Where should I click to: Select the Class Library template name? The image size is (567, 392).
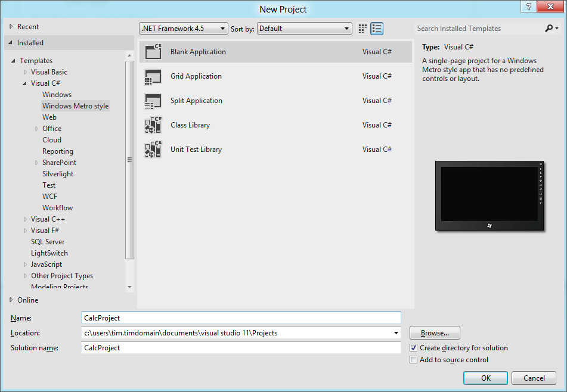pyautogui.click(x=190, y=125)
